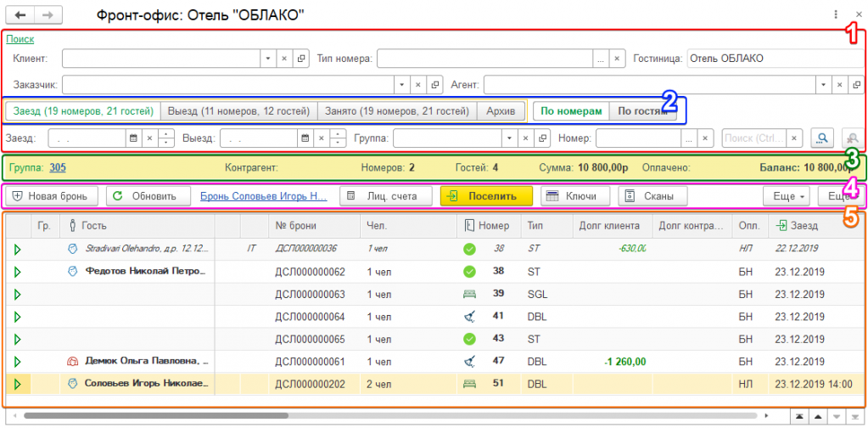Open the calendar picker for Заезд date
The height and width of the screenshot is (428, 868).
132,138
